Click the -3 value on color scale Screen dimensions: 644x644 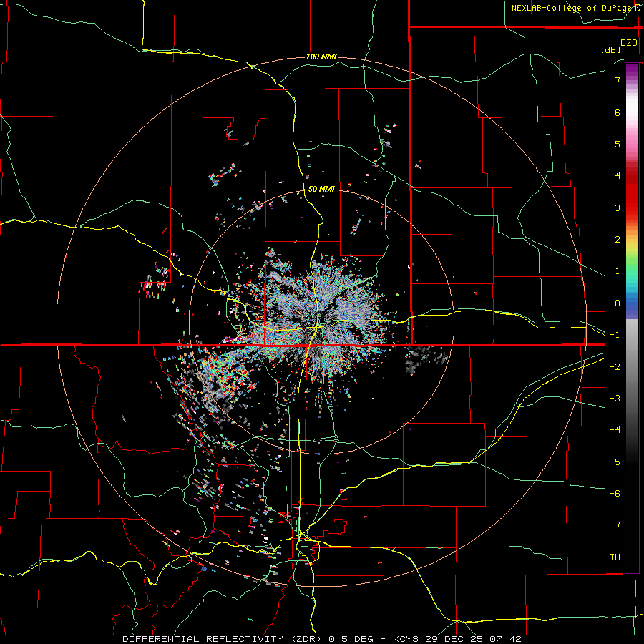pyautogui.click(x=615, y=399)
